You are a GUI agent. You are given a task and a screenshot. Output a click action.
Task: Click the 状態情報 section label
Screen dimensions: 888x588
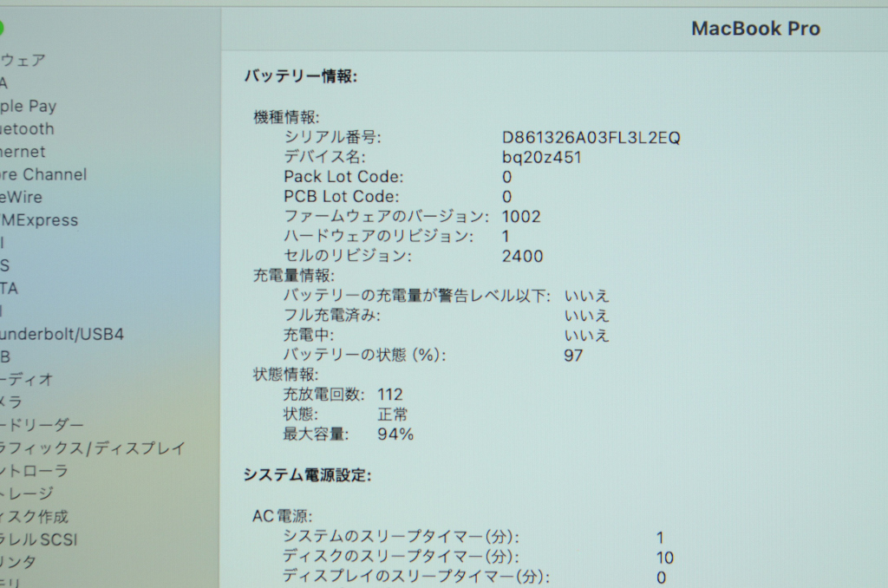pos(286,375)
